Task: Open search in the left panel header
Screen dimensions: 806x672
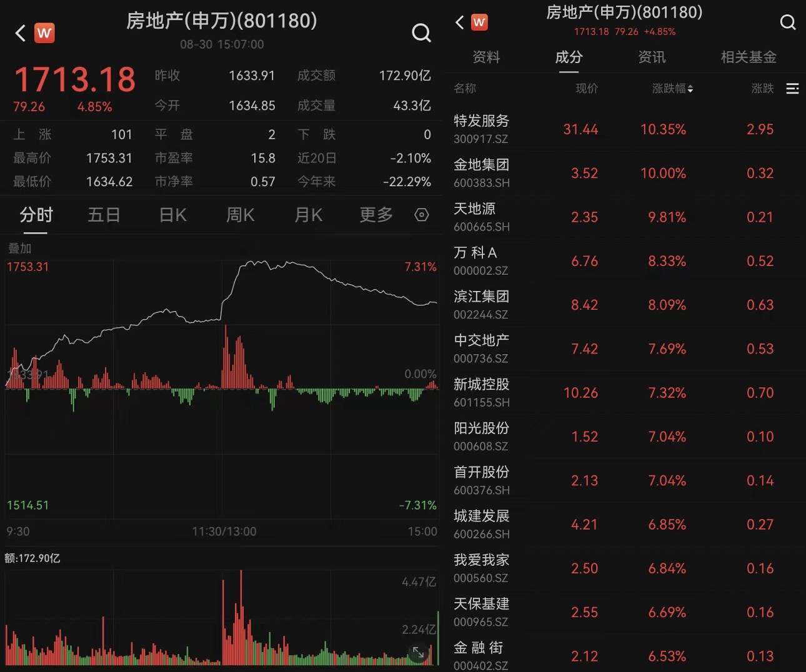Action: (x=421, y=33)
